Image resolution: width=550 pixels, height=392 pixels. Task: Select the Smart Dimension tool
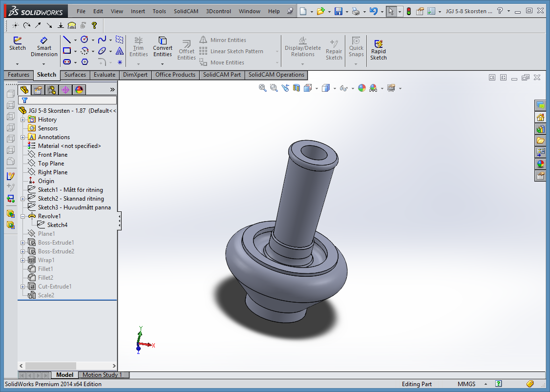44,47
